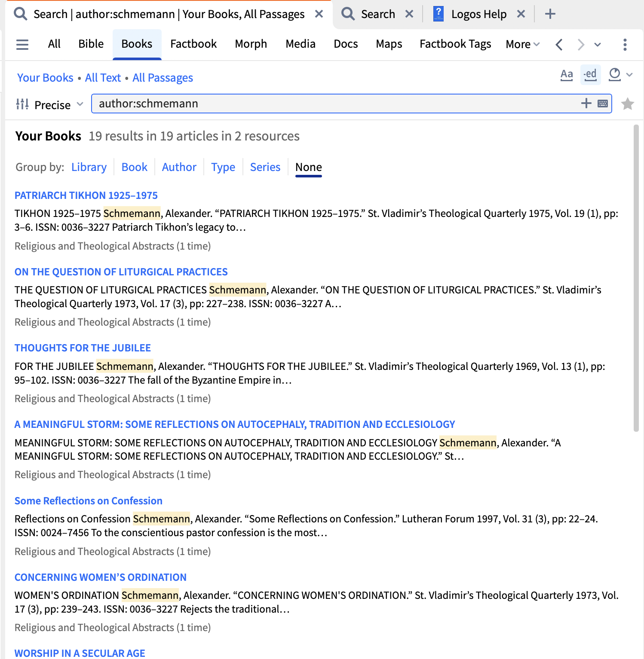Open Some Reflections on Confession result

point(89,501)
